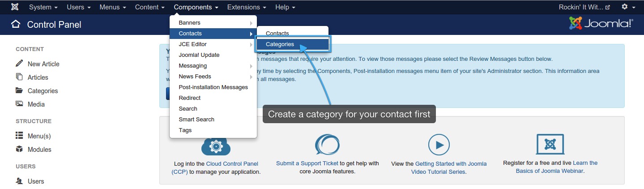The width and height of the screenshot is (644, 189).
Task: Select the Redirect menu entry
Action: (213, 98)
